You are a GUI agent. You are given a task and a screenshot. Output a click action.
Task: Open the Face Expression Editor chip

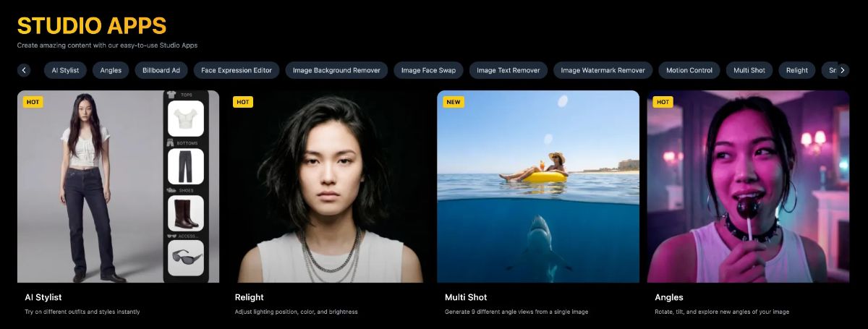coord(237,70)
